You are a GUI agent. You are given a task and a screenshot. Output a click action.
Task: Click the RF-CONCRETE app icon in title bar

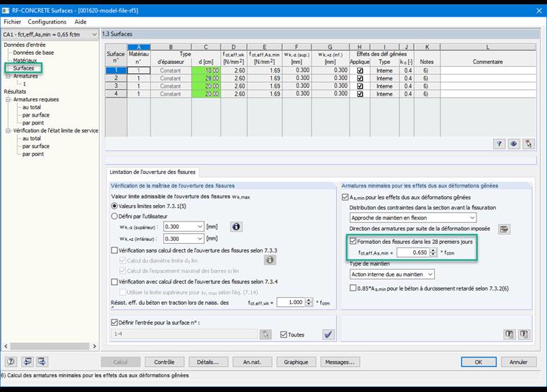pyautogui.click(x=5, y=11)
